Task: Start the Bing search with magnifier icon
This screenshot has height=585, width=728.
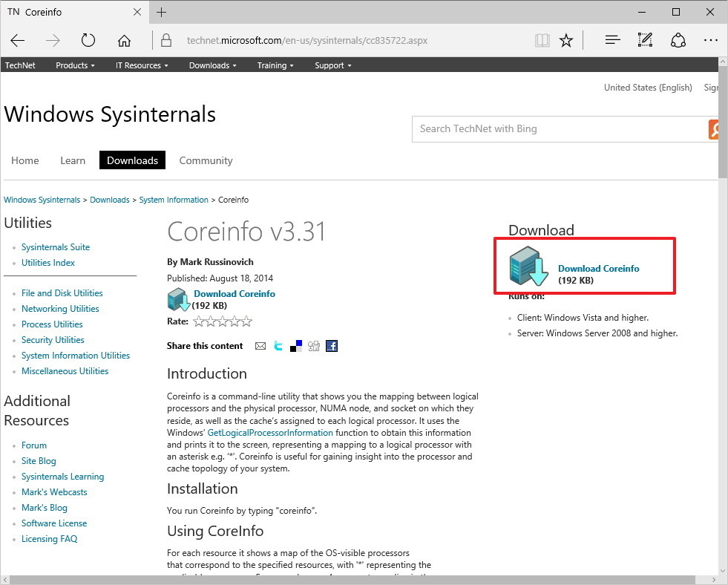Action: (x=714, y=129)
